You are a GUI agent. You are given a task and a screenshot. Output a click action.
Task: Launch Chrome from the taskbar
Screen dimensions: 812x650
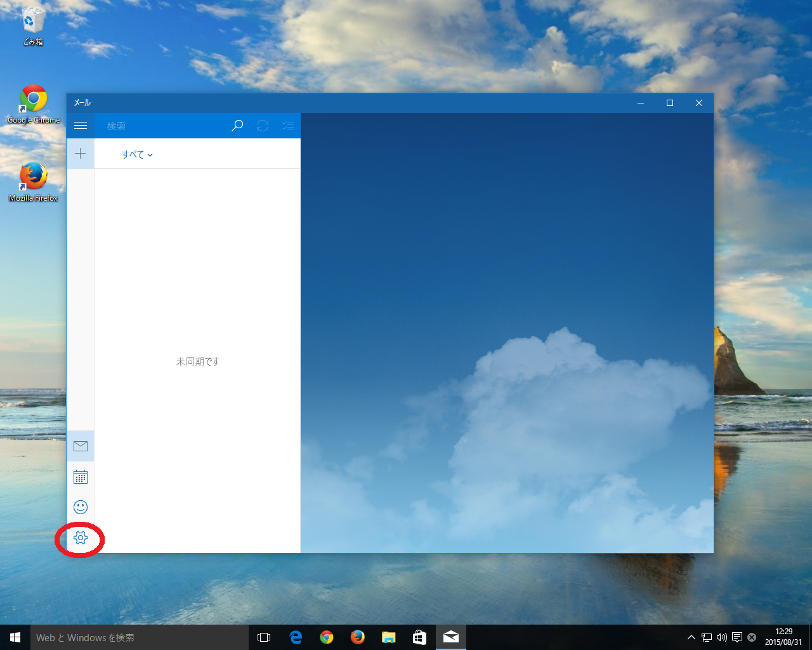(327, 637)
